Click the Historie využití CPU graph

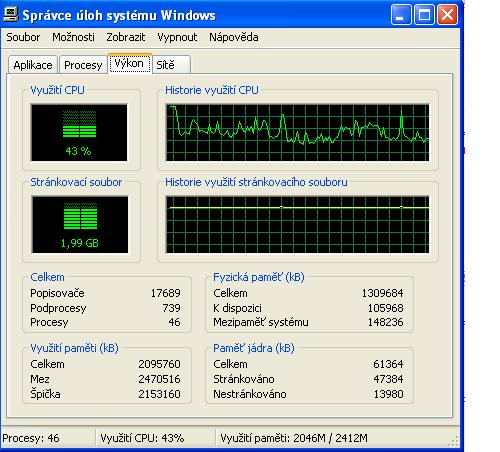pyautogui.click(x=297, y=132)
